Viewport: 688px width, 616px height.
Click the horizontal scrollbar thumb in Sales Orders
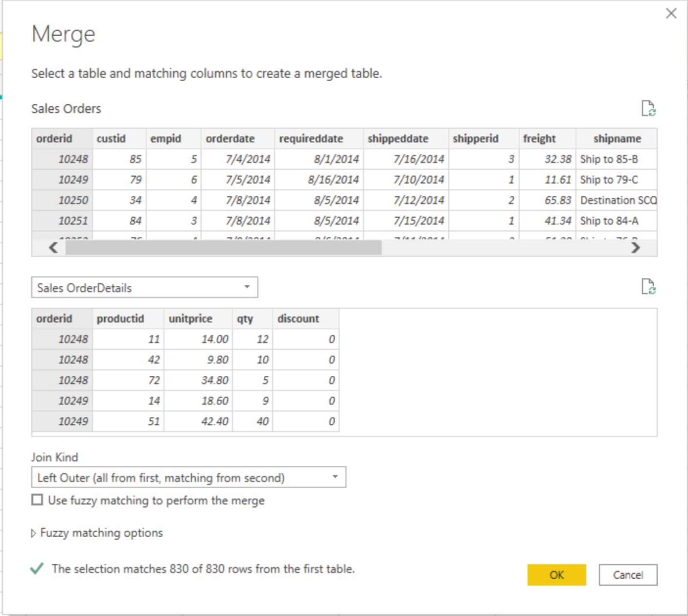pos(223,248)
